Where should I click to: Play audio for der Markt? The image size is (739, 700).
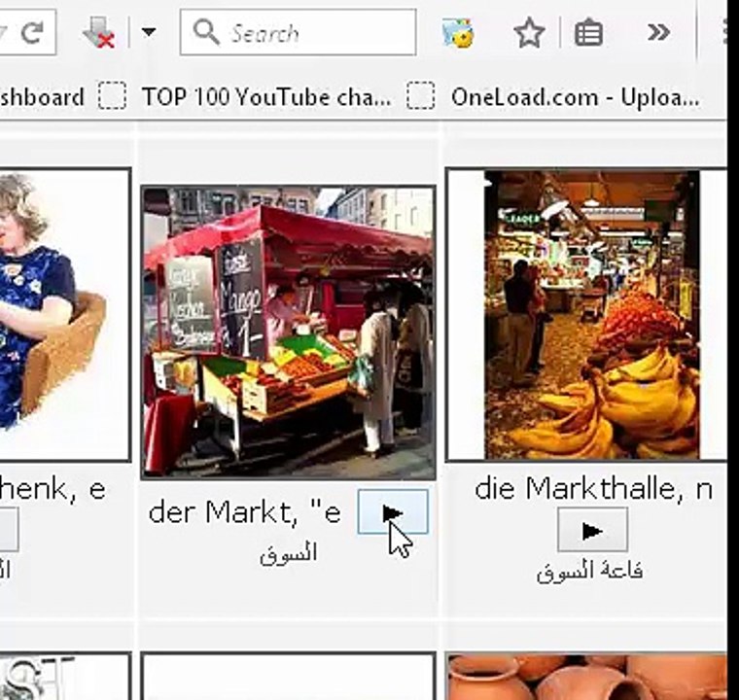point(393,512)
